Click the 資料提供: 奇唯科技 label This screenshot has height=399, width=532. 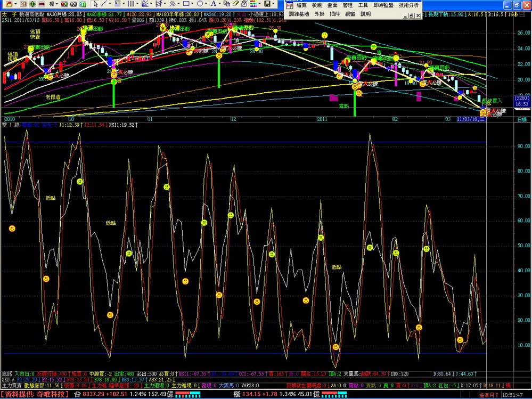coord(35,394)
